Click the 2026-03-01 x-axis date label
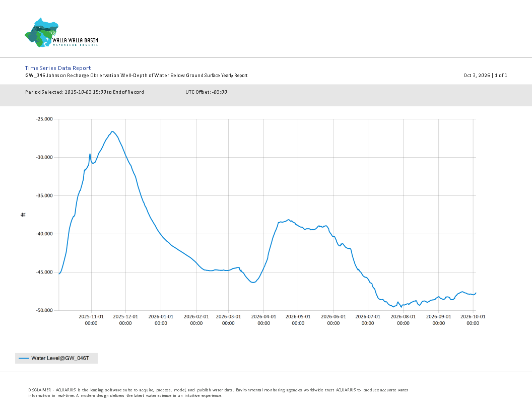Viewport: 532px width, 411px height. 228,320
